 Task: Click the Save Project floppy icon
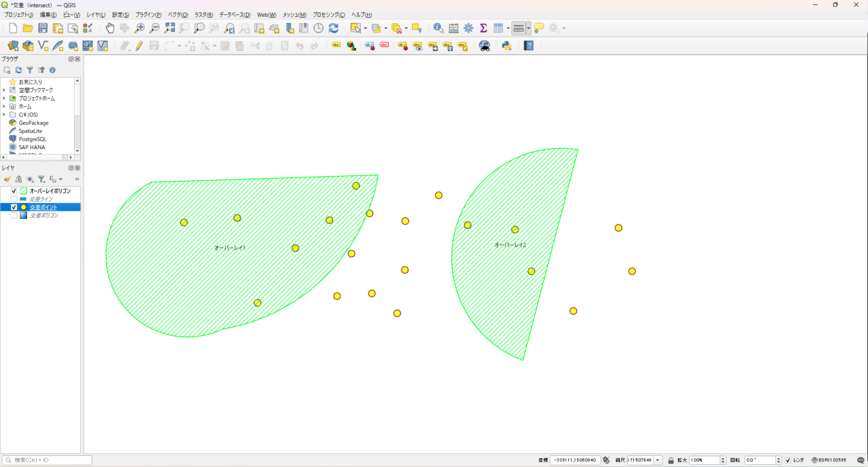(x=43, y=28)
